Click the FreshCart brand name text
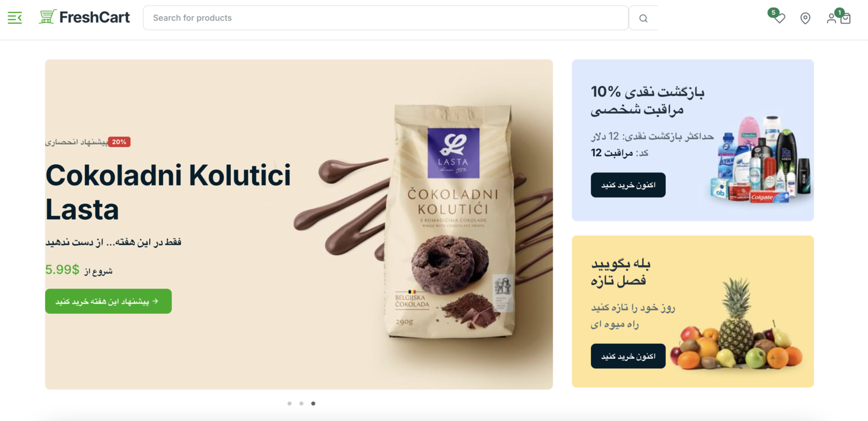868x421 pixels. tap(94, 17)
